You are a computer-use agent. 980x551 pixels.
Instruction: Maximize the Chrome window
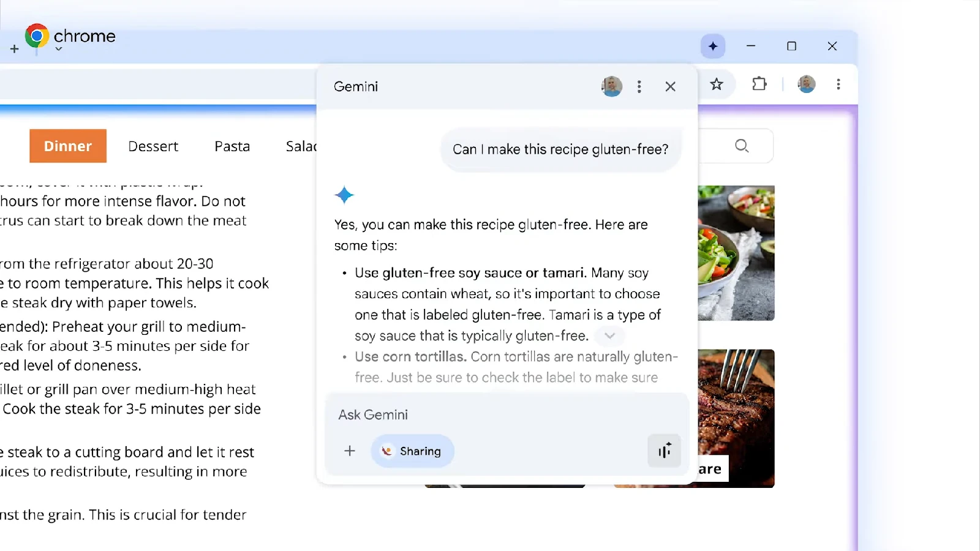(792, 47)
